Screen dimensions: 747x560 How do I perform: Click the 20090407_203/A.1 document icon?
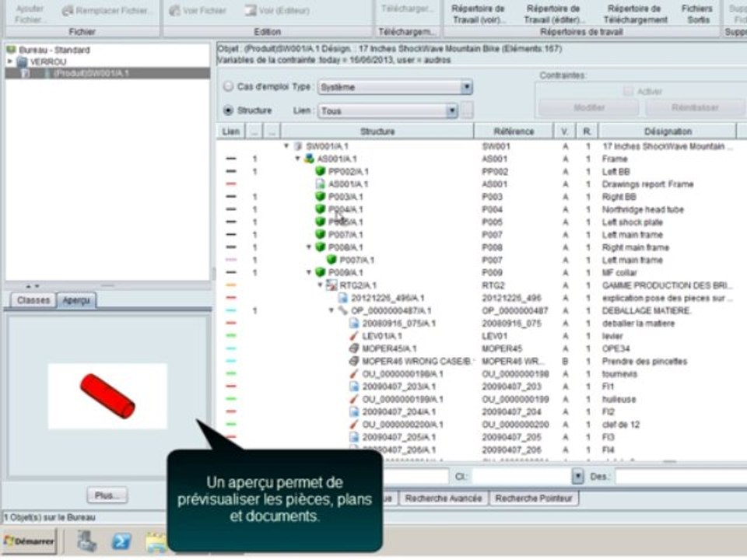354,387
